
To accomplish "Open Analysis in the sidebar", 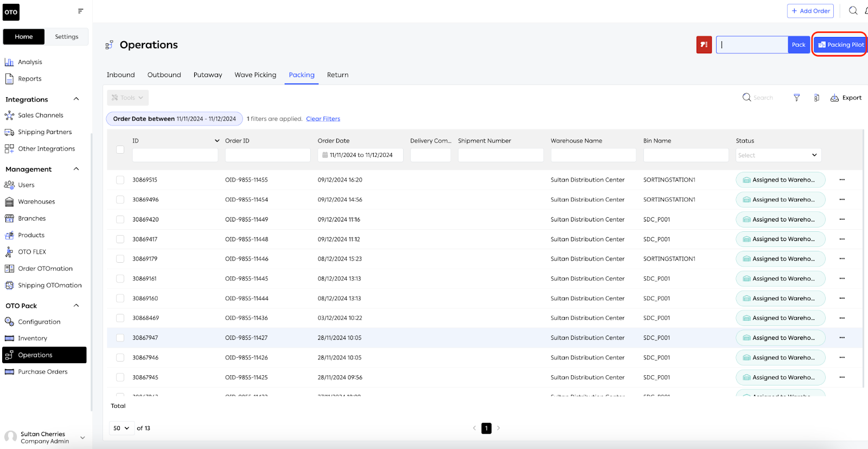I will 30,62.
